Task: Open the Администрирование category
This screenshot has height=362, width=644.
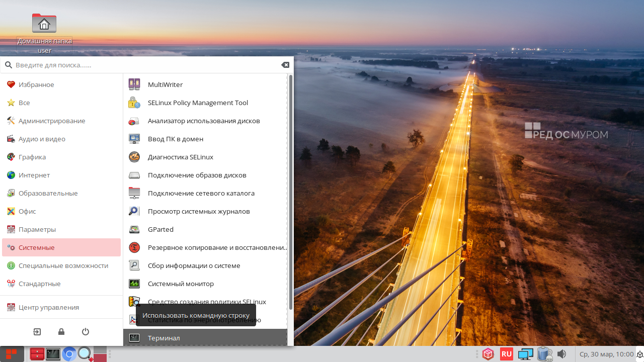Action: point(52,121)
